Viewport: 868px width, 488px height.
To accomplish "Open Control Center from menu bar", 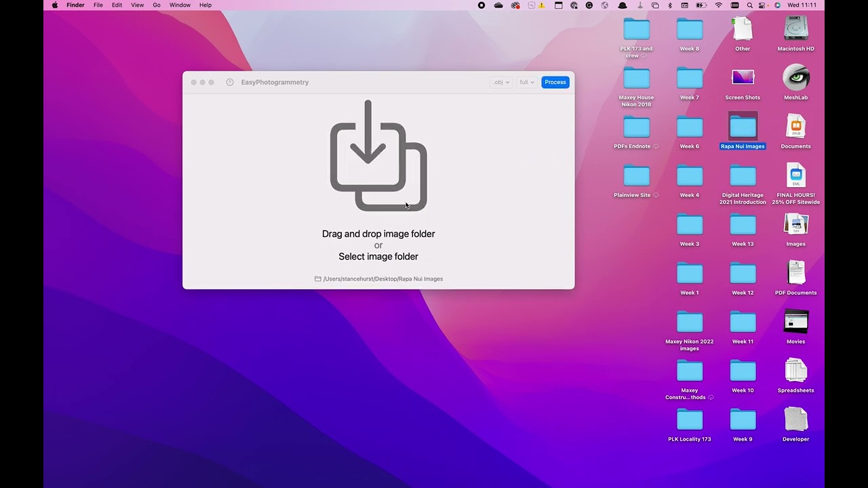I will click(762, 5).
